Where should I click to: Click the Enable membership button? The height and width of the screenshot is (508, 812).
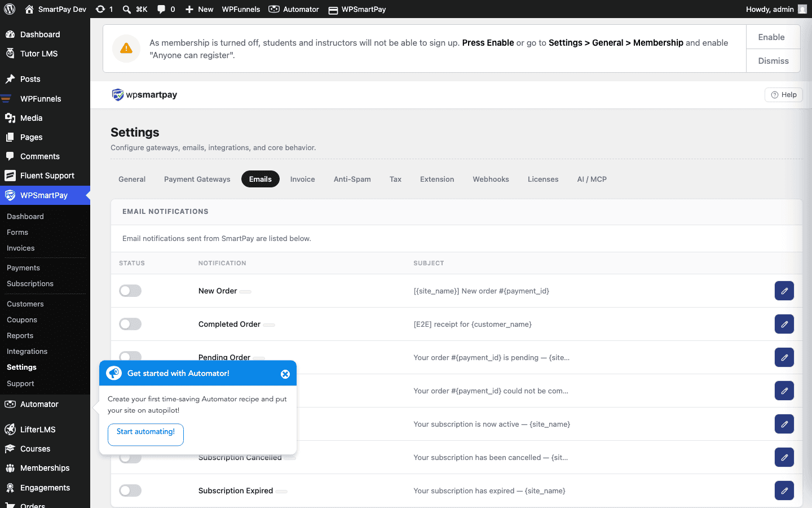click(773, 37)
